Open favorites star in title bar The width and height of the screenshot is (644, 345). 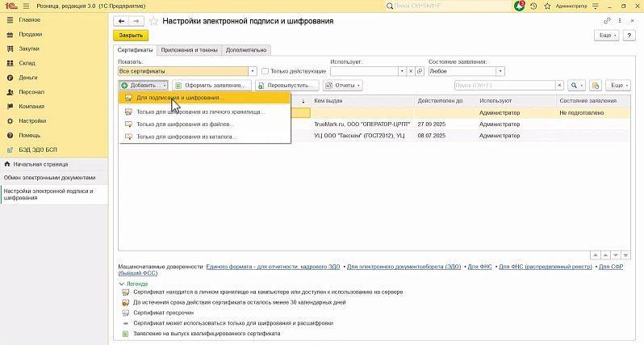[x=547, y=6]
